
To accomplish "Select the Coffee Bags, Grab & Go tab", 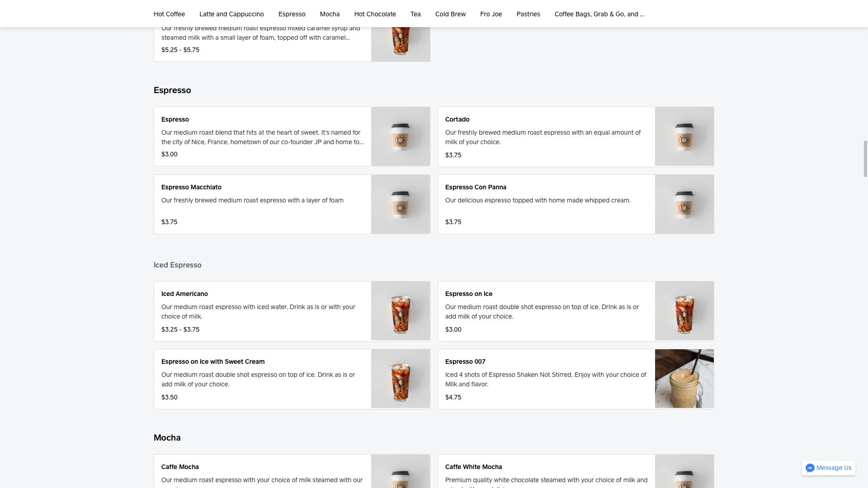I will (599, 14).
